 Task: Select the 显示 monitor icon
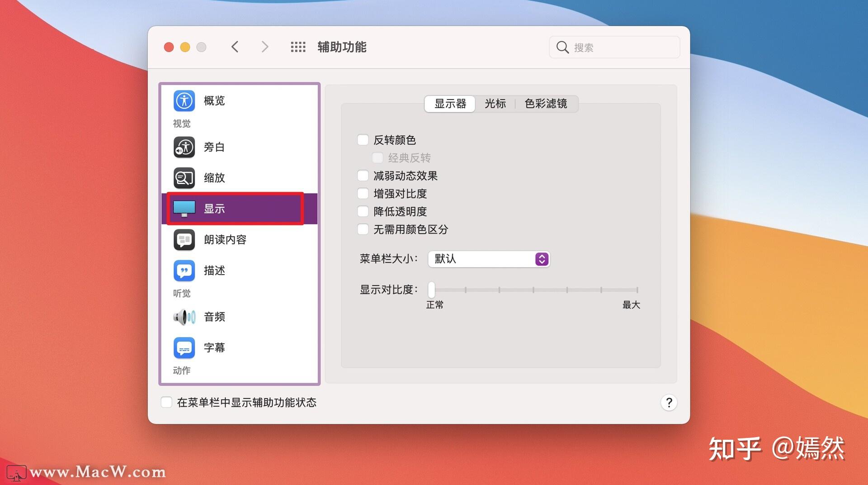click(184, 209)
